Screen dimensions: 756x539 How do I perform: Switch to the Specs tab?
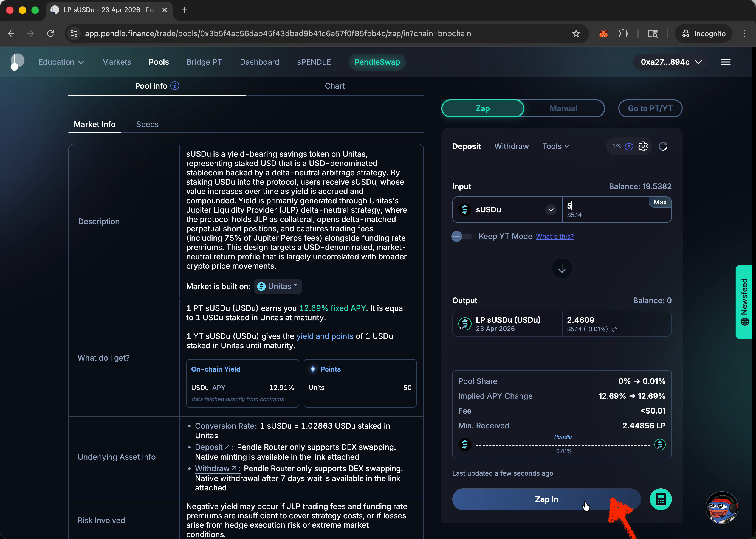[147, 125]
